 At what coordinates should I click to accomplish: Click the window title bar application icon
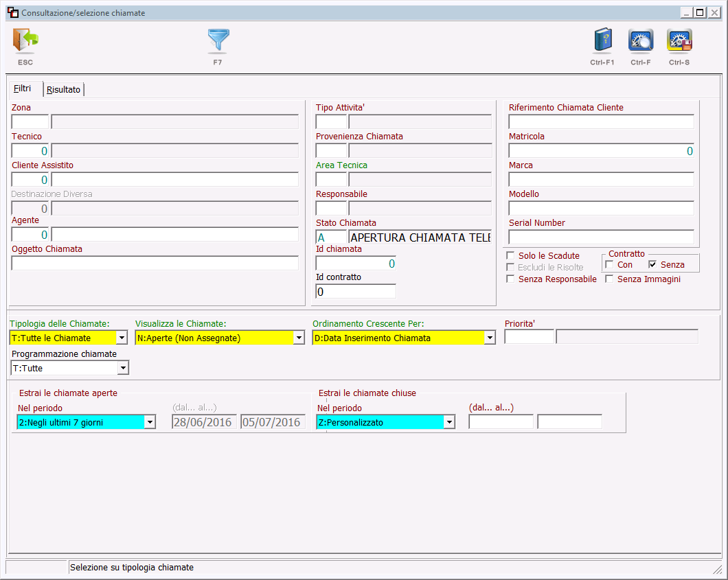click(13, 12)
